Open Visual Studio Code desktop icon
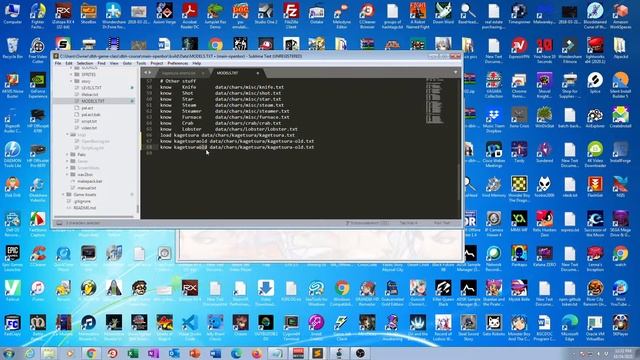This screenshot has width=640, height=360. 190,327
